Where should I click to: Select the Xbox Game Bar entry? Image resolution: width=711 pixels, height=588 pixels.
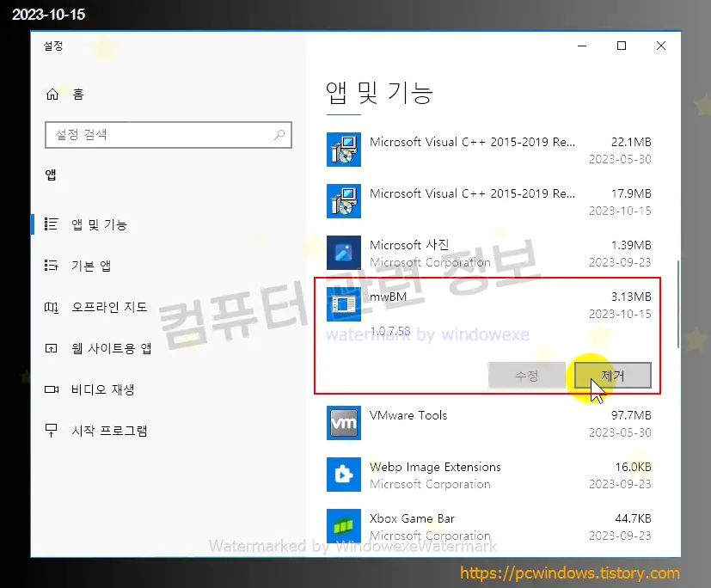tap(489, 526)
